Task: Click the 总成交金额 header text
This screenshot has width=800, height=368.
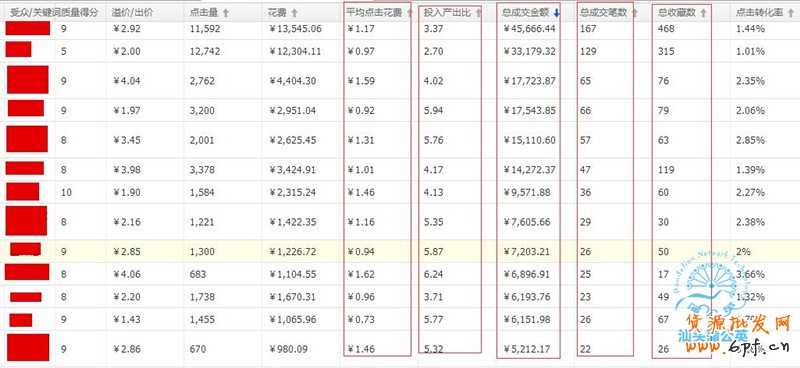Action: tap(527, 13)
